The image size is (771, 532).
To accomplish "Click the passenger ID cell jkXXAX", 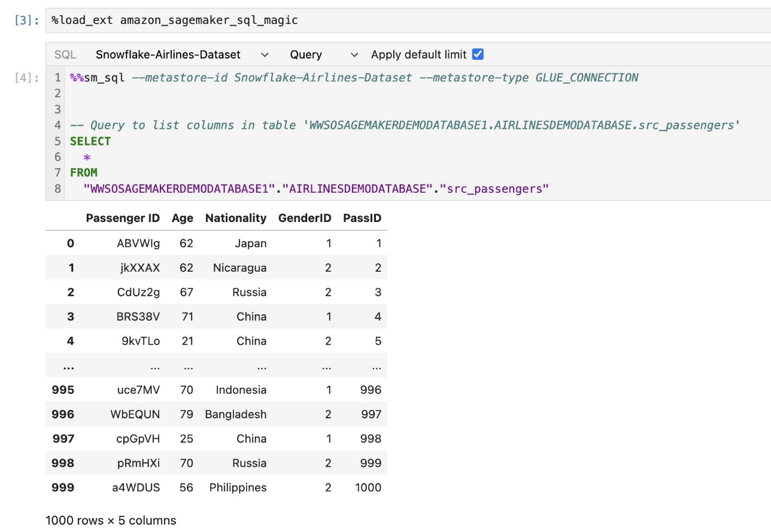I will tap(140, 268).
